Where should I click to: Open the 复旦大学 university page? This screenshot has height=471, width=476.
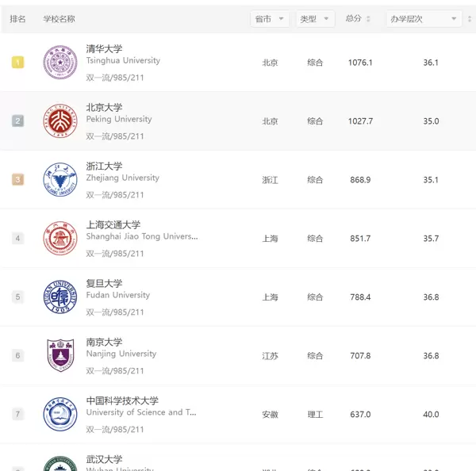click(x=104, y=284)
